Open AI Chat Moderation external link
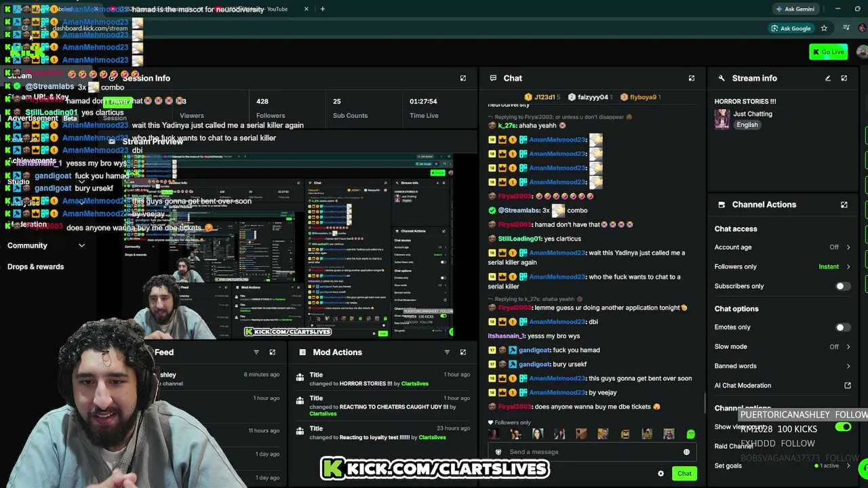The height and width of the screenshot is (488, 868). point(848,386)
